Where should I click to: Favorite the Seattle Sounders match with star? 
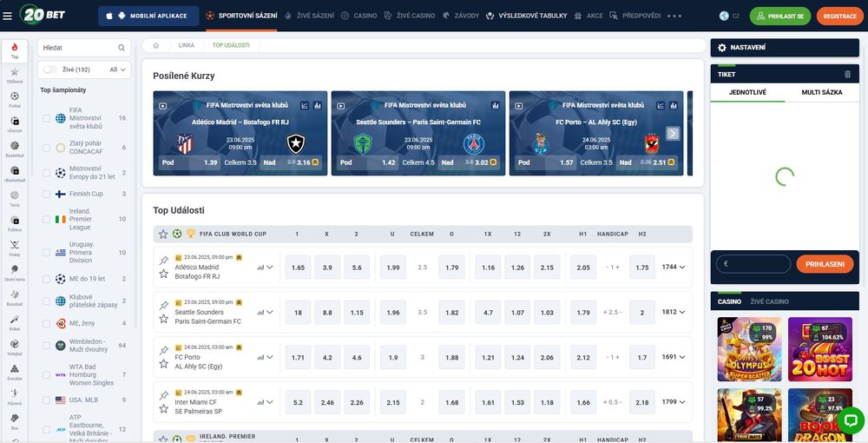pos(163,319)
